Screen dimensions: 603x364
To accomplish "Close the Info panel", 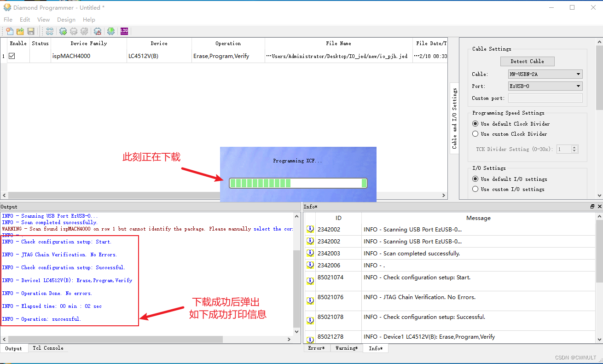I will tap(599, 207).
